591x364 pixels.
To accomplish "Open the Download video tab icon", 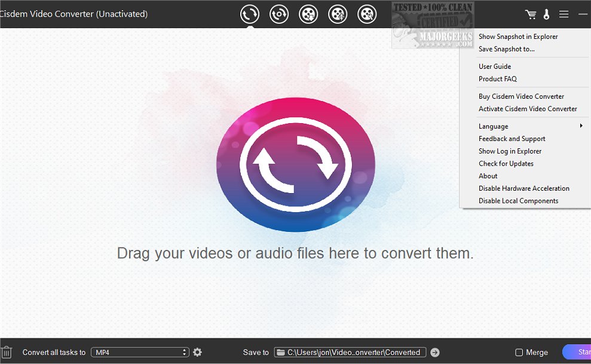I will pos(308,14).
